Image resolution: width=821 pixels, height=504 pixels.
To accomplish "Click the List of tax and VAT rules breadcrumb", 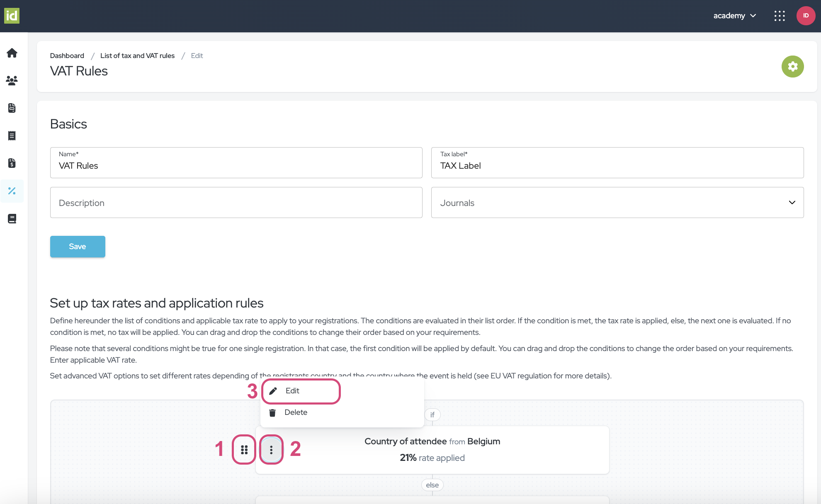I will (137, 55).
